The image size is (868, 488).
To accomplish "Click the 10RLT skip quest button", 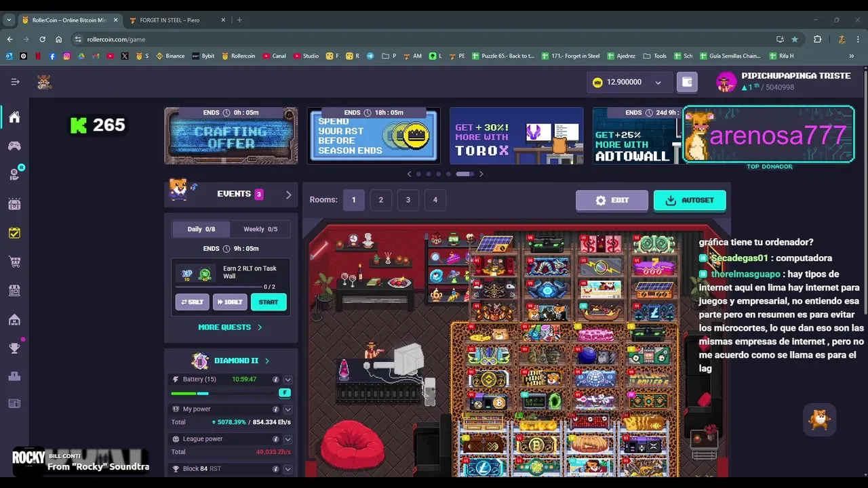I will (230, 302).
